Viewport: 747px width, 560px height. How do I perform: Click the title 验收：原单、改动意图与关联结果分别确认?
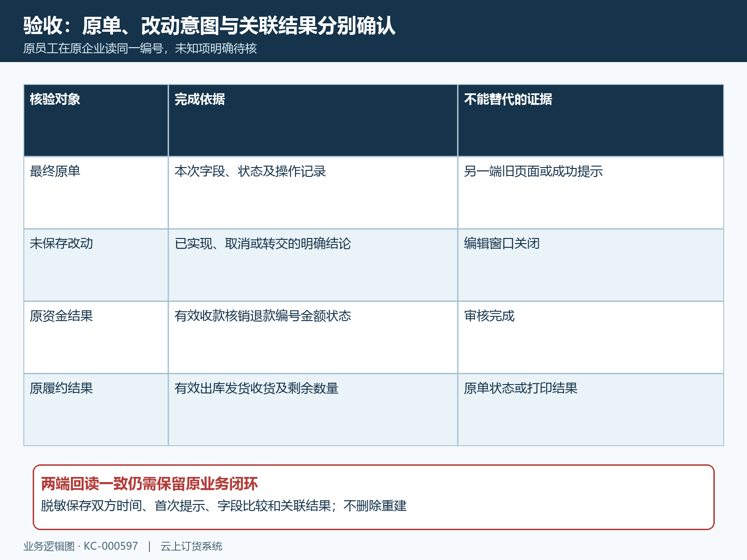pyautogui.click(x=210, y=26)
